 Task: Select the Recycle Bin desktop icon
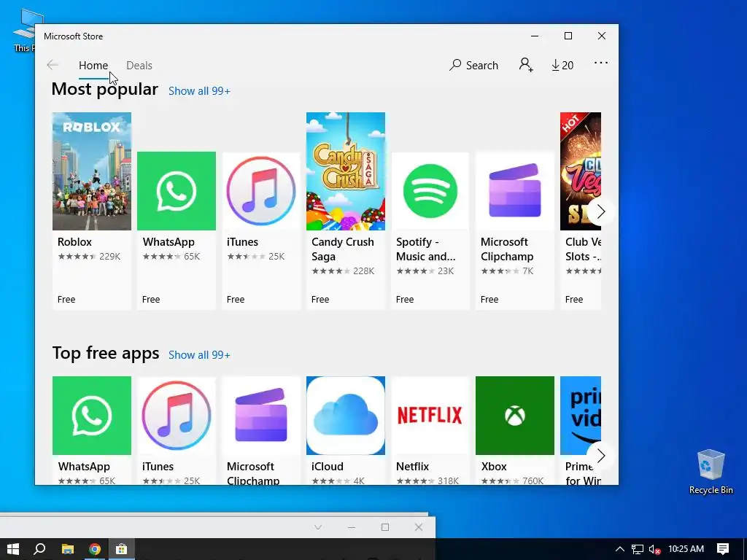coord(711,472)
